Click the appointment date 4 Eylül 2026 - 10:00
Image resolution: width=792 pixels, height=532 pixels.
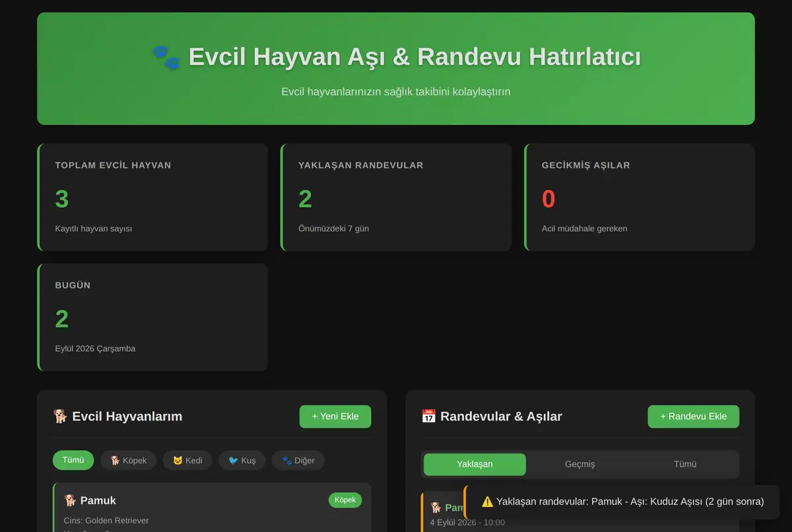[x=467, y=523]
